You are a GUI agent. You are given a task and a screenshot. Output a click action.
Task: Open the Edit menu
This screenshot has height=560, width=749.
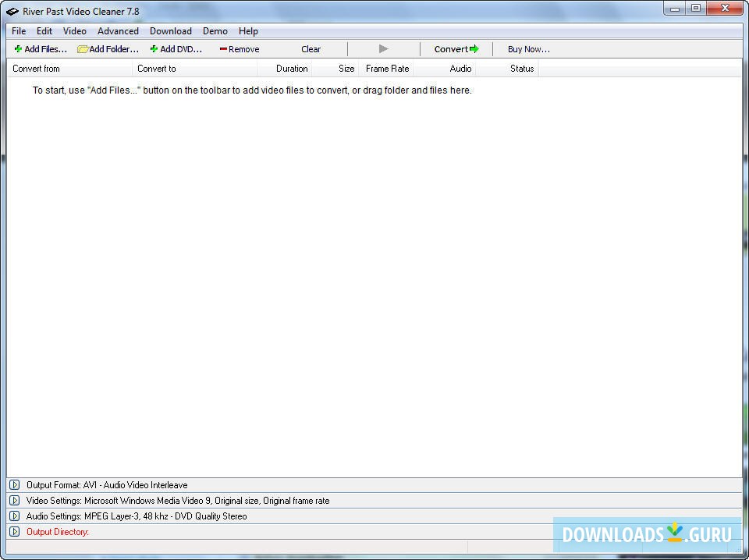pos(44,31)
